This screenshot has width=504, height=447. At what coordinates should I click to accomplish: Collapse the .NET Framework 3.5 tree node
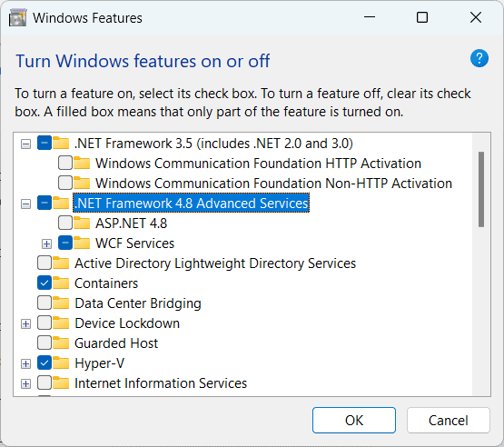[25, 144]
